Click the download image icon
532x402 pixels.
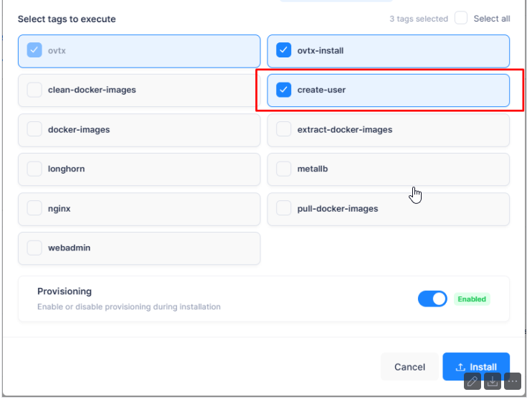(493, 381)
